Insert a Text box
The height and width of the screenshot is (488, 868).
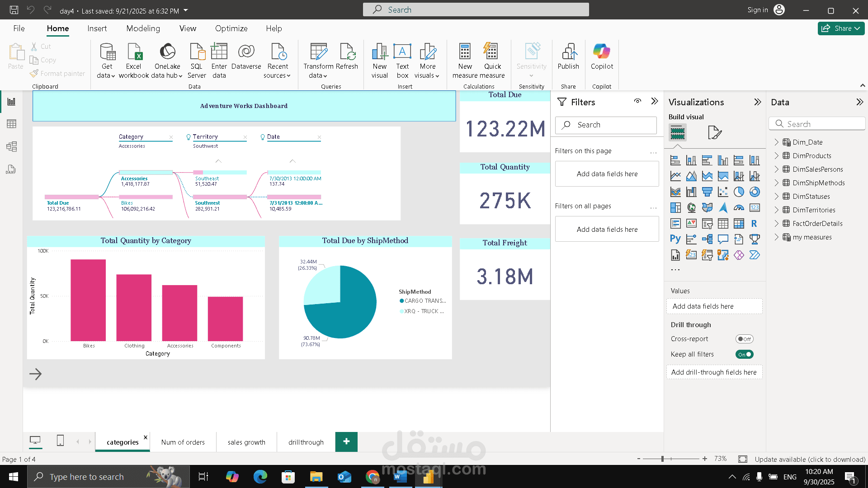coord(402,56)
